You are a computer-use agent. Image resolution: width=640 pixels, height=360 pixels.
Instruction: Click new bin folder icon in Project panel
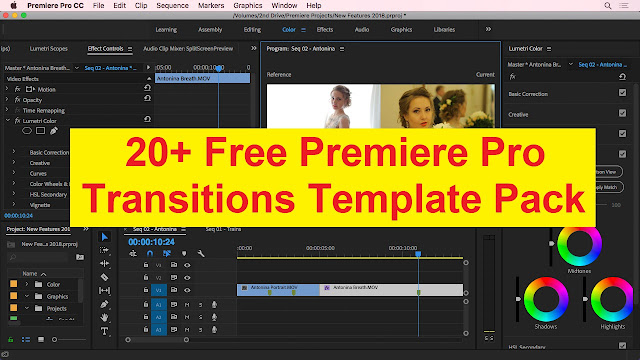point(80,257)
